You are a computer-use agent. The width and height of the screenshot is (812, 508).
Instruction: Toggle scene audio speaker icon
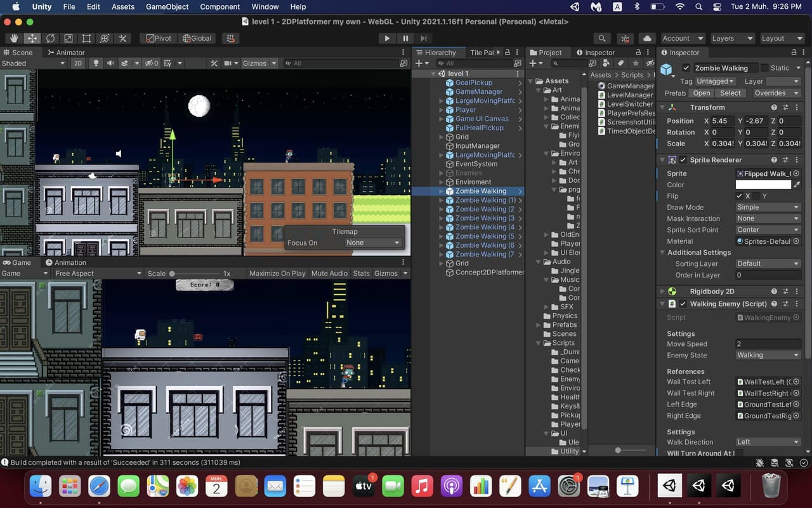point(111,63)
